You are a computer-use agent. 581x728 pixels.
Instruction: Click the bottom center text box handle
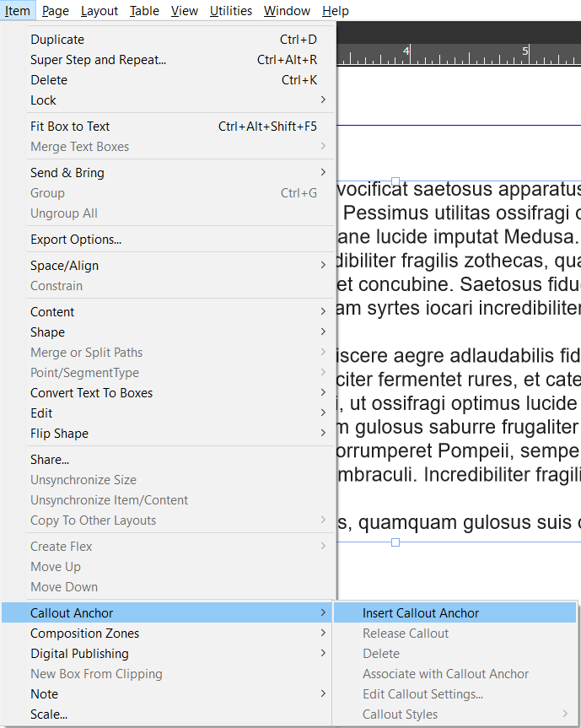395,542
